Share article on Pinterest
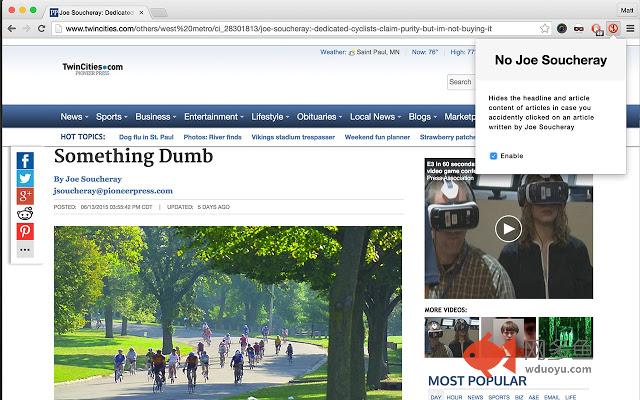The image size is (640, 400). tap(25, 231)
